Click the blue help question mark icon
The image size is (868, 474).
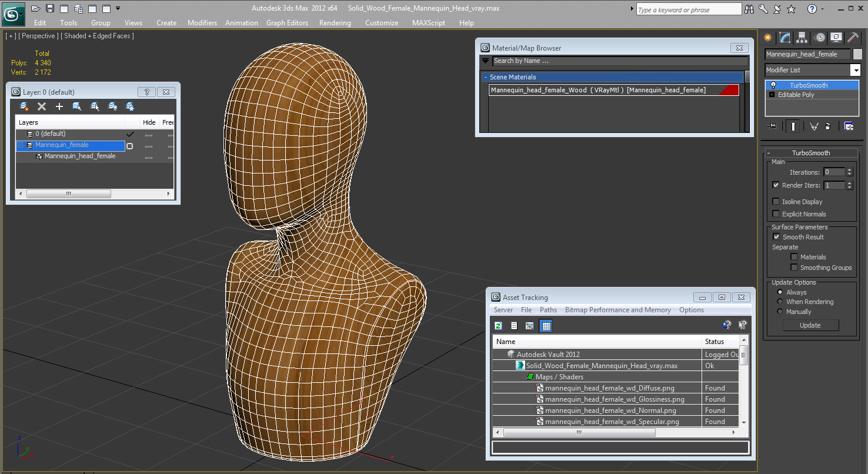pos(812,9)
